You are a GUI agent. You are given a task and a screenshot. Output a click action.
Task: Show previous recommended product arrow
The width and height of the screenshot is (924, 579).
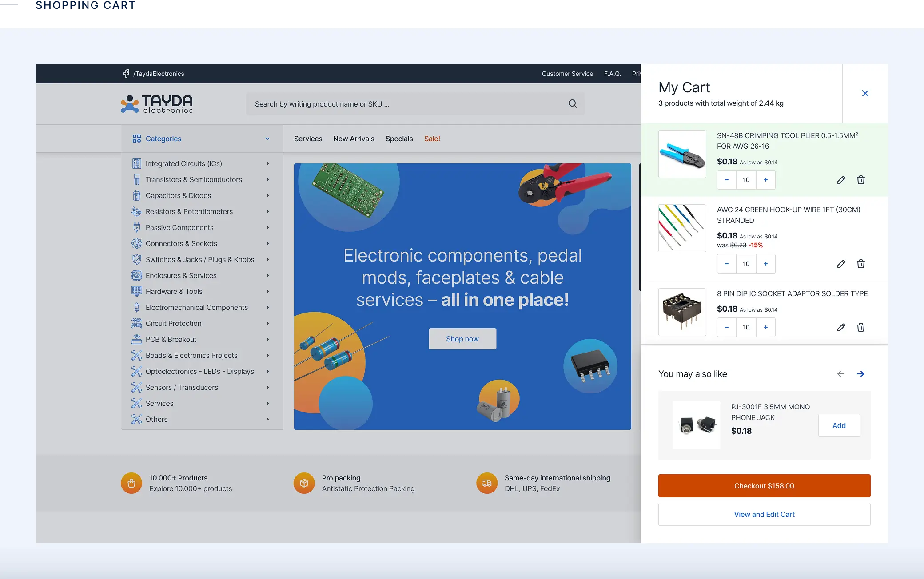click(x=840, y=374)
